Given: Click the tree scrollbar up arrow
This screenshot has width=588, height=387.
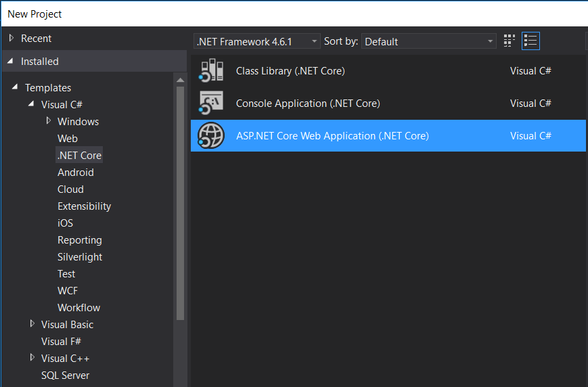Looking at the screenshot, I should (x=181, y=80).
